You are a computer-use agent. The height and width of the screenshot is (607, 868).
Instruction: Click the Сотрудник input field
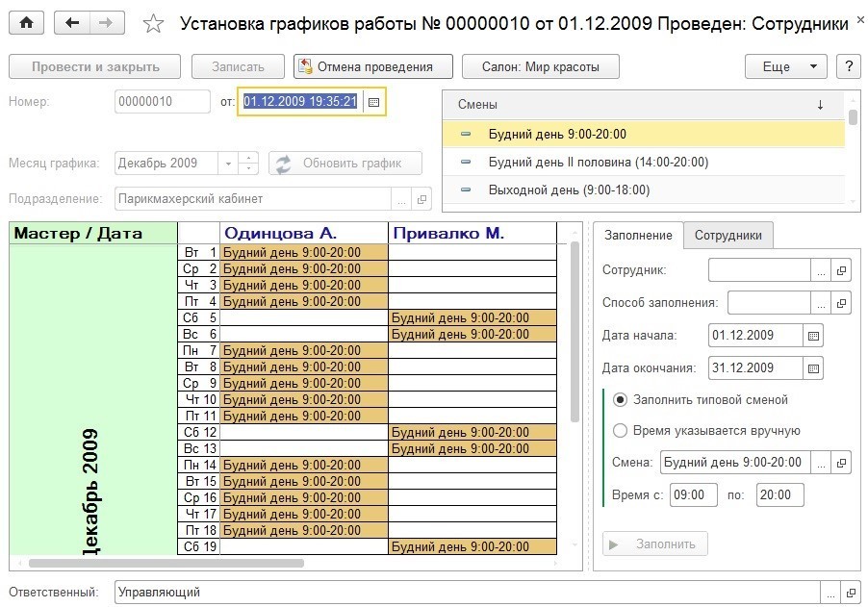pyautogui.click(x=759, y=270)
